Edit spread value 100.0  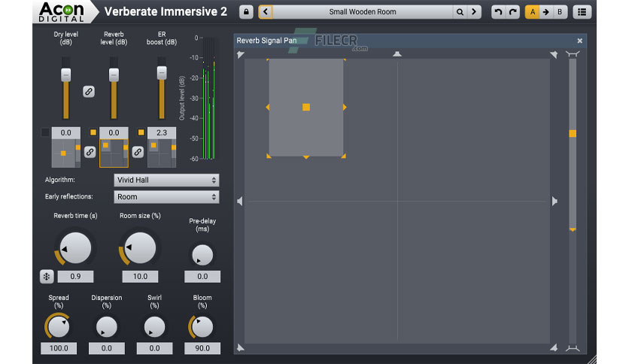pyautogui.click(x=59, y=348)
